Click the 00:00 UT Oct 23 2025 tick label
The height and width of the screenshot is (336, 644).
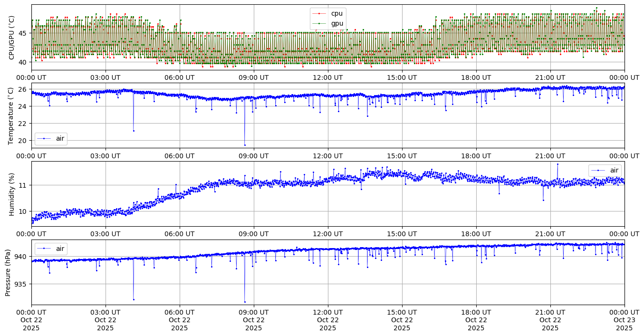pyautogui.click(x=624, y=320)
